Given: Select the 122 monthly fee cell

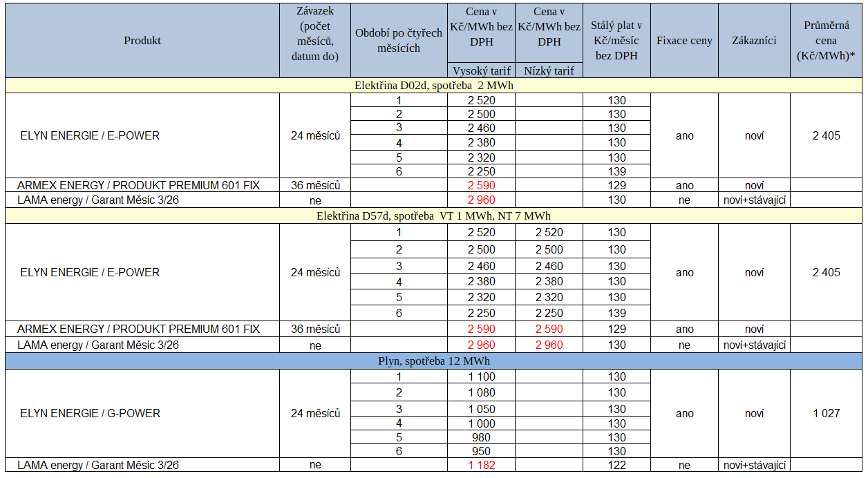Looking at the screenshot, I should pos(616,465).
